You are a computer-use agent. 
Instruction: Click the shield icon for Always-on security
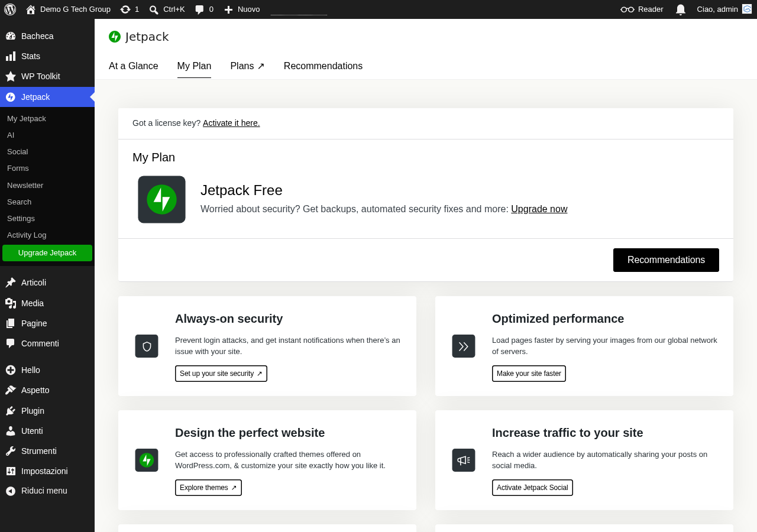[147, 346]
